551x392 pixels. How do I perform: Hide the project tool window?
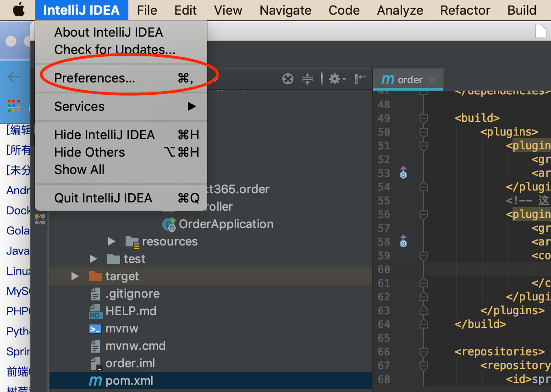[x=360, y=79]
